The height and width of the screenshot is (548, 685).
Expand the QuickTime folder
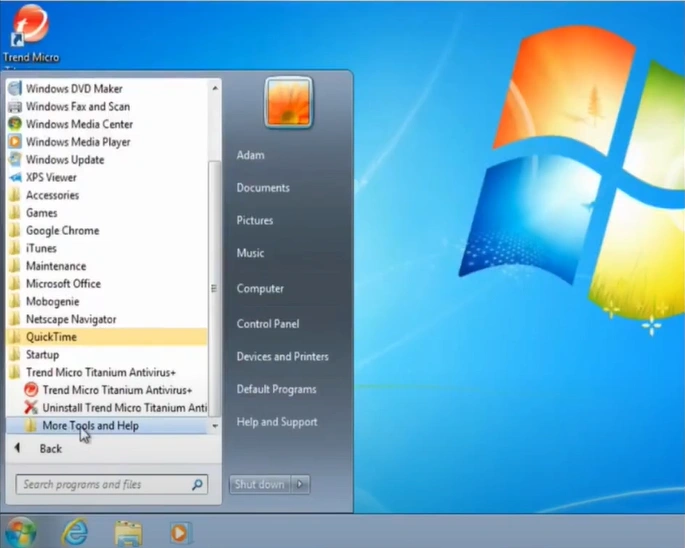click(107, 337)
